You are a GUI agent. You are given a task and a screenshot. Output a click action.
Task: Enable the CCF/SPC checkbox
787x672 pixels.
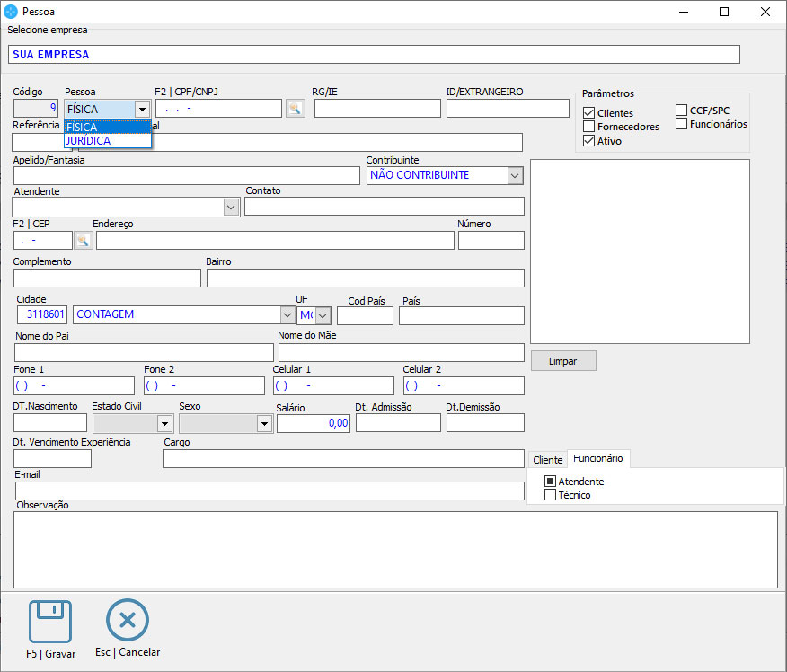click(x=682, y=111)
